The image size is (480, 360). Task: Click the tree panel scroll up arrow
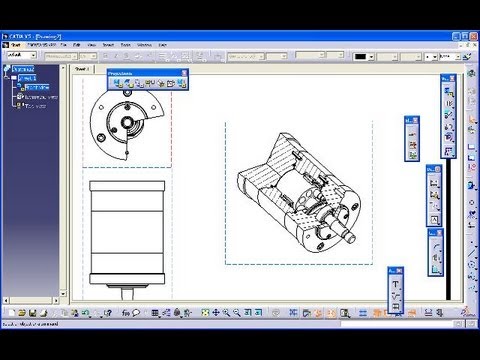[63, 68]
